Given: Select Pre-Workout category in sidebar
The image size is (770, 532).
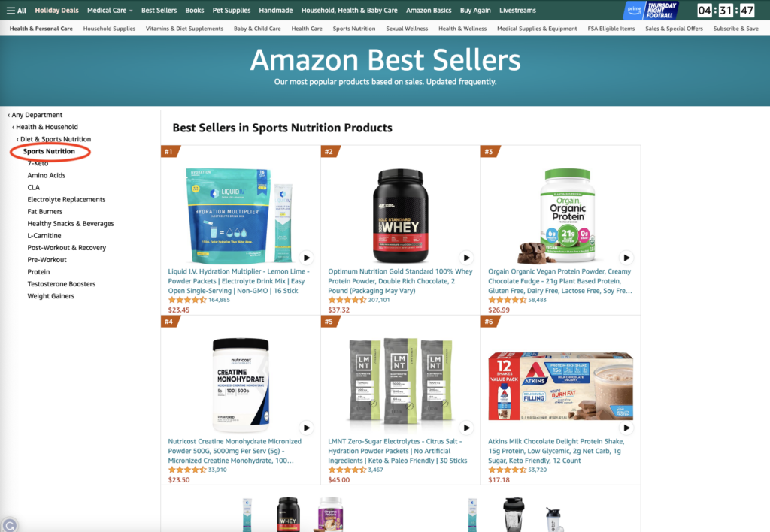Looking at the screenshot, I should pos(47,260).
